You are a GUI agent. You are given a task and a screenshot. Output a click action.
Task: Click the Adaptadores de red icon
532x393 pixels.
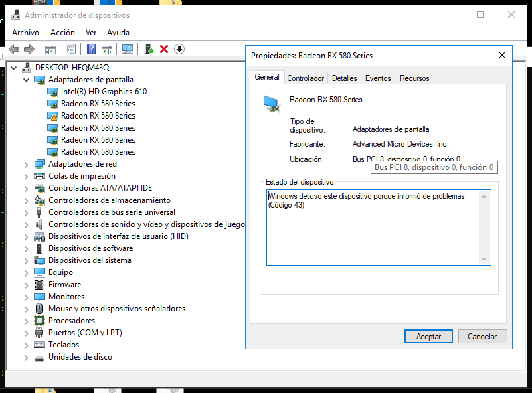pos(39,164)
